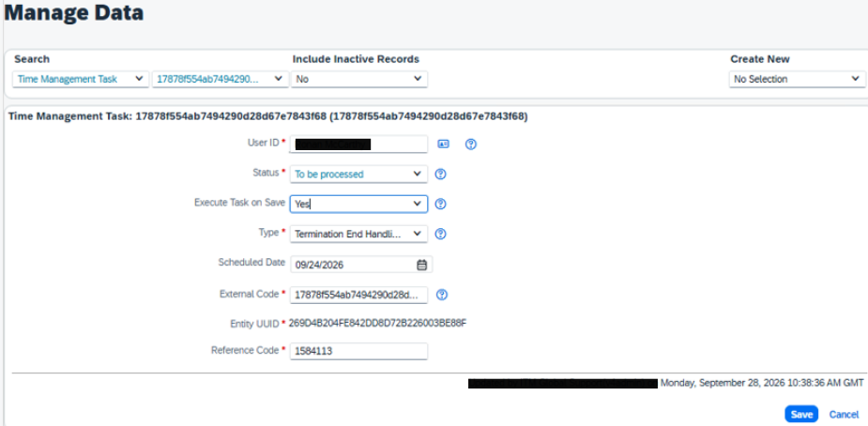This screenshot has height=426, width=868.
Task: Show help for the User ID field
Action: pos(470,145)
